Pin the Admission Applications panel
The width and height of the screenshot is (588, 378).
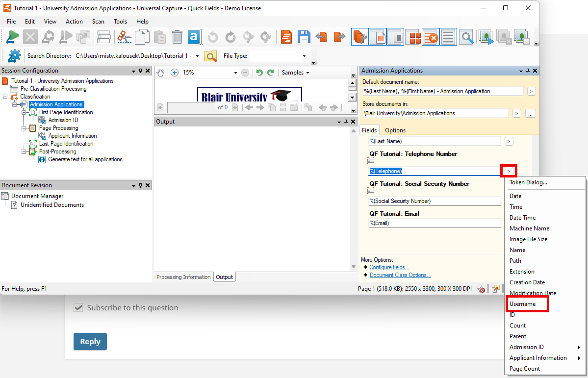(528, 71)
